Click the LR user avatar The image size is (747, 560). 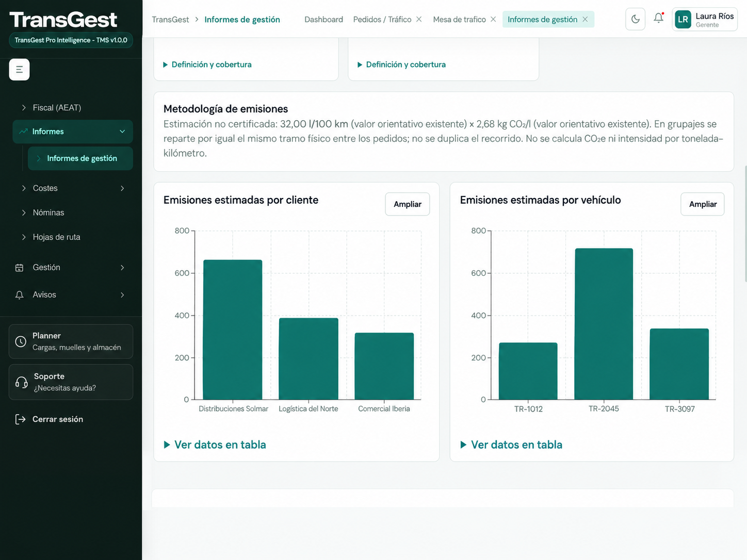point(683,20)
